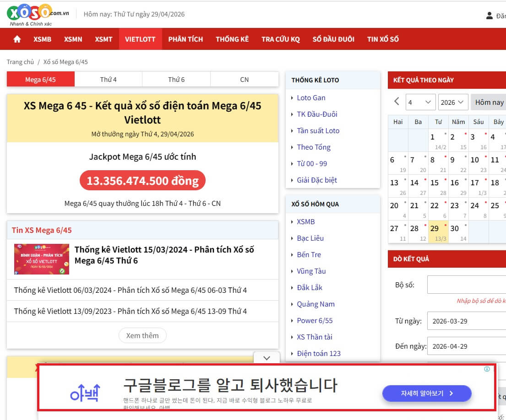Click the Vietlott news article thumbnail
The width and height of the screenshot is (506, 420).
42,259
